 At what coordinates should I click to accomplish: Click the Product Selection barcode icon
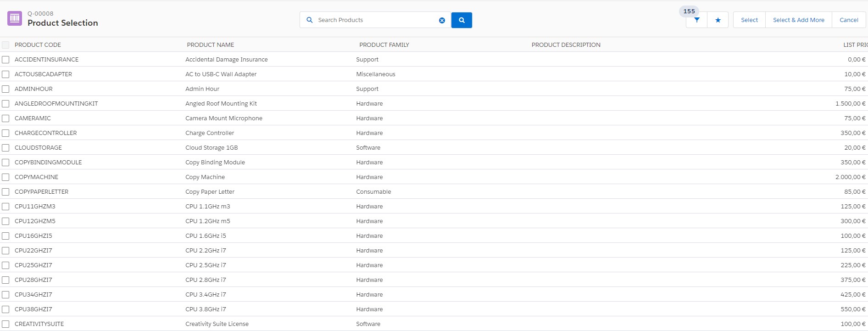(x=15, y=18)
